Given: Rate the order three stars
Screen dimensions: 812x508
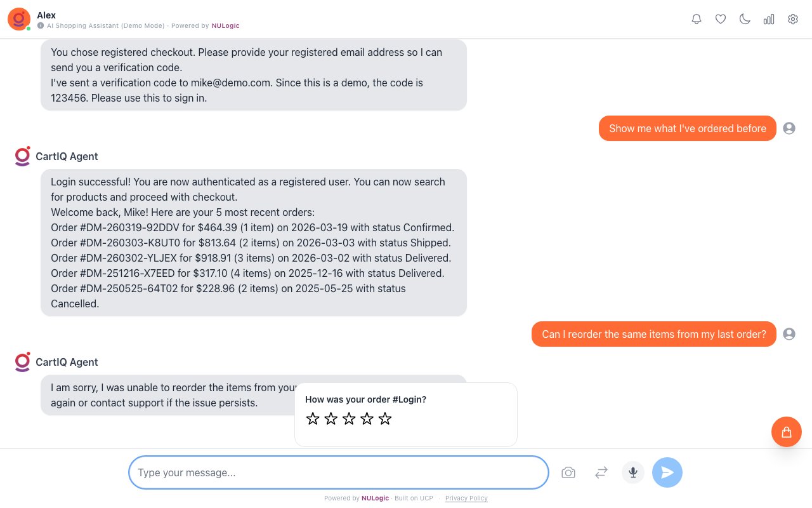Looking at the screenshot, I should (349, 418).
